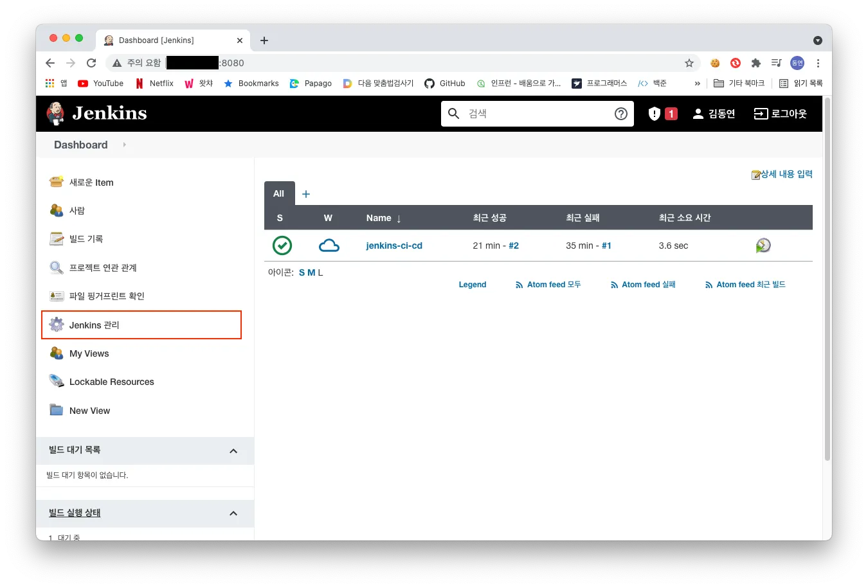Click the Lockable Resources icon
This screenshot has height=588, width=868.
[x=57, y=381]
